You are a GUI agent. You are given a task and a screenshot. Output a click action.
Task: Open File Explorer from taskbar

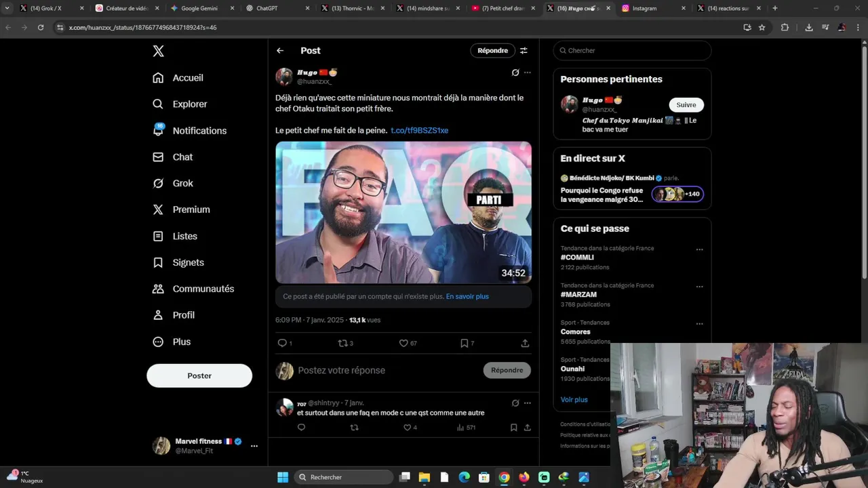pos(425,477)
